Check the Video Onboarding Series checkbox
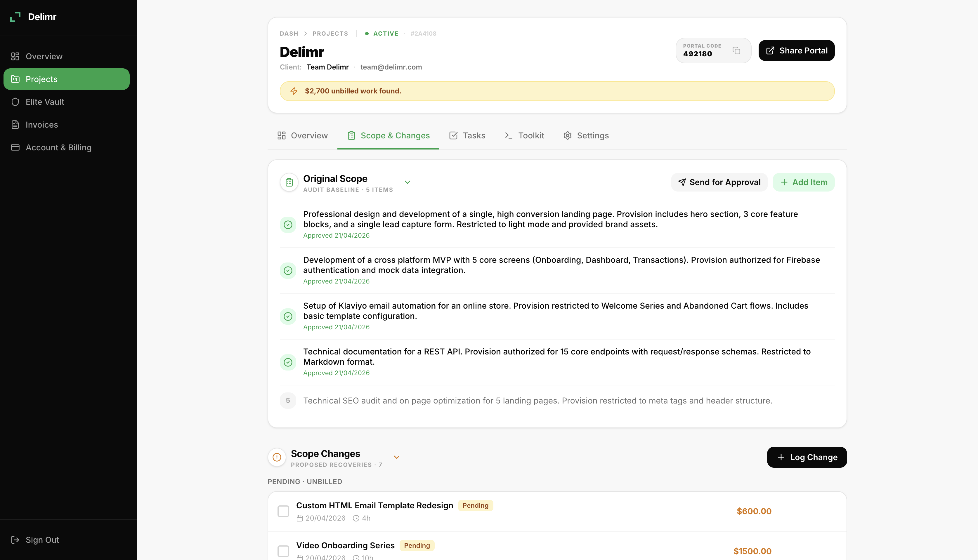The image size is (978, 560). pyautogui.click(x=283, y=551)
